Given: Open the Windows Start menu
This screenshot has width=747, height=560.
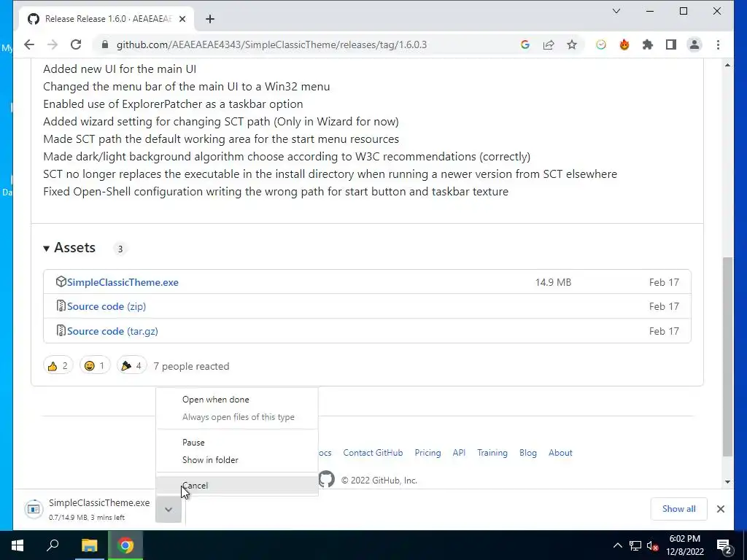Looking at the screenshot, I should 18,545.
